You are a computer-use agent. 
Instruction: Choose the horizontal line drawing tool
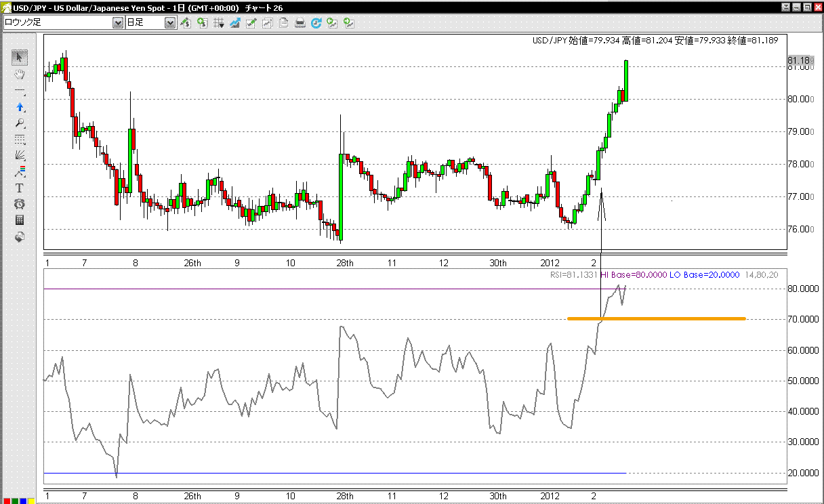coord(20,91)
